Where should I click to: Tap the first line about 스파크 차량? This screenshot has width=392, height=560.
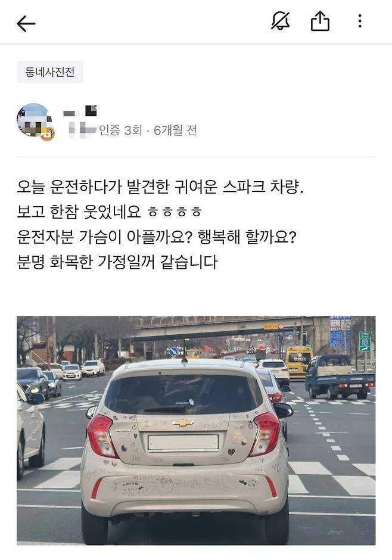[x=160, y=187]
